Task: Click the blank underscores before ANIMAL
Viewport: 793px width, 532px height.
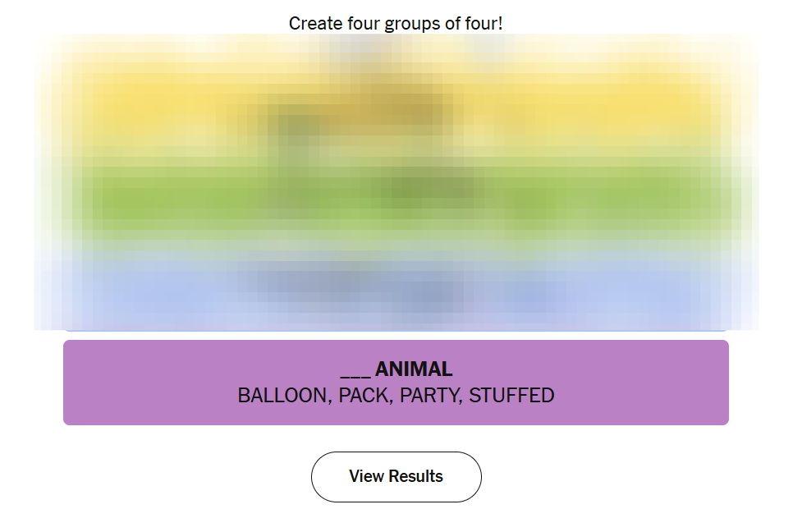Action: point(355,371)
